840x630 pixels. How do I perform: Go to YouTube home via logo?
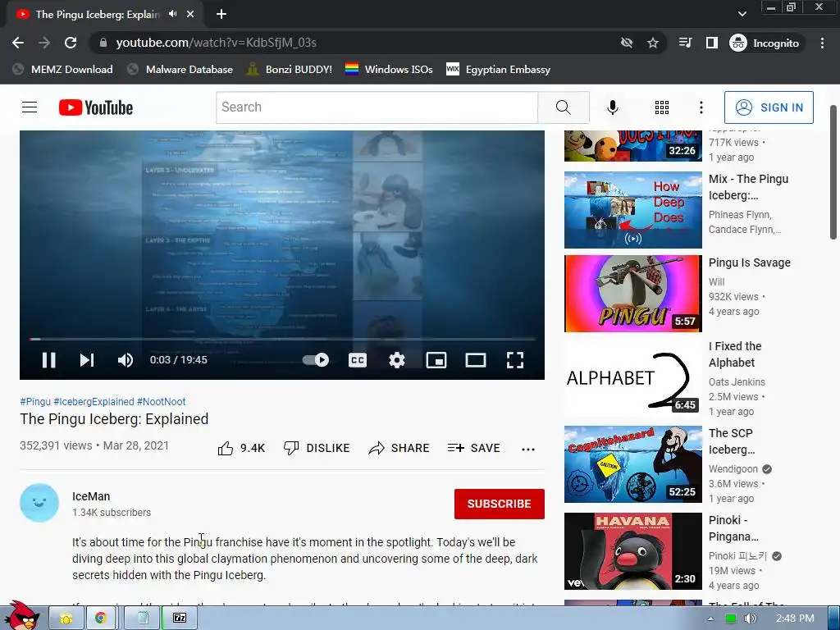(x=96, y=107)
